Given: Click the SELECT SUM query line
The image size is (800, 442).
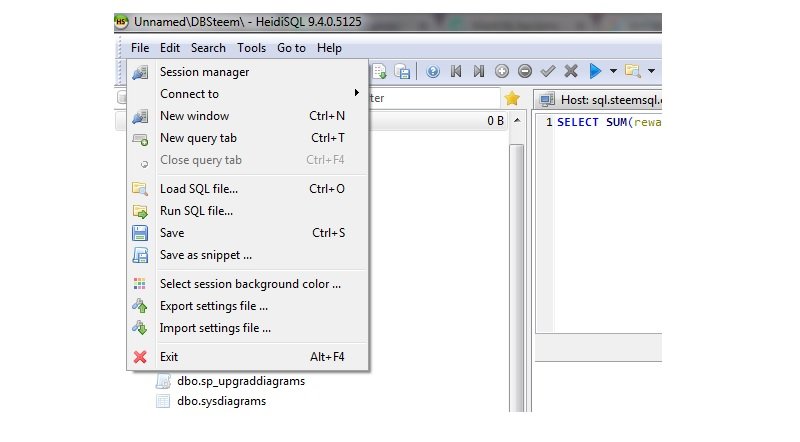Looking at the screenshot, I should click(x=609, y=122).
